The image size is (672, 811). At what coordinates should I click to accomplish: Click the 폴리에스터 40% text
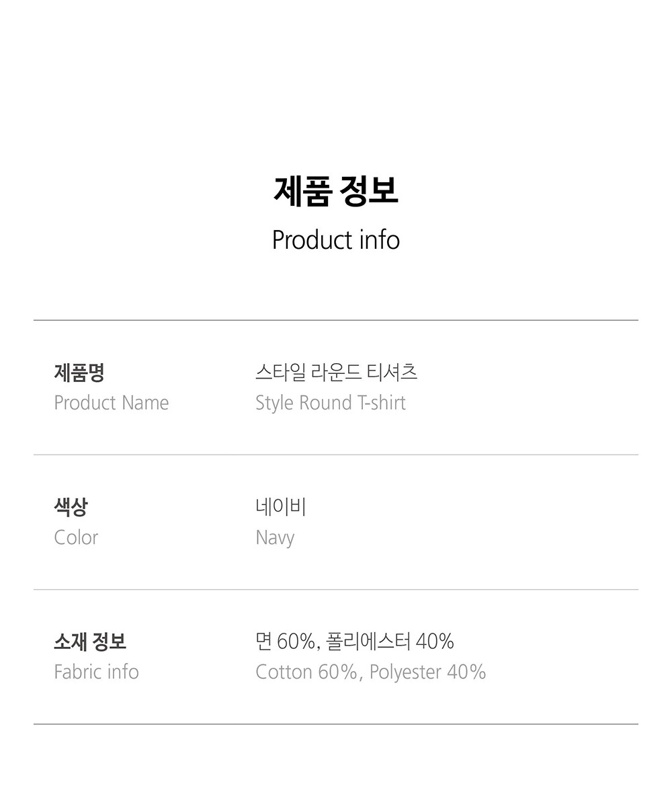tap(390, 642)
